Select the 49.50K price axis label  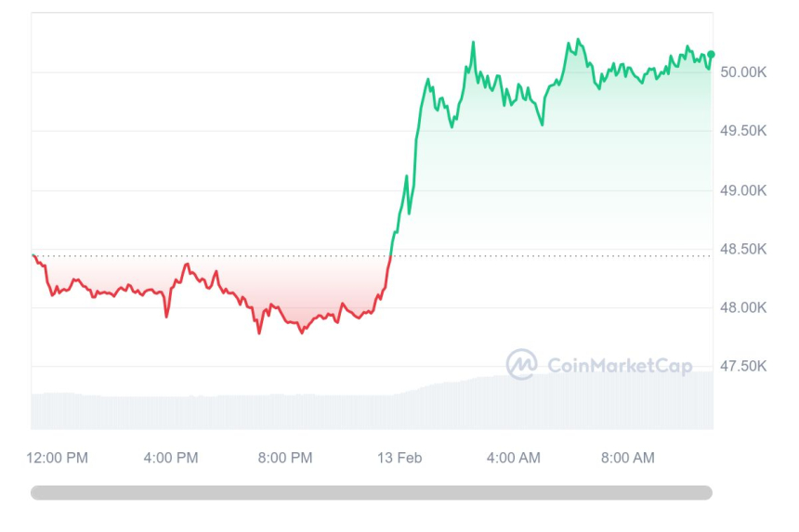point(743,131)
